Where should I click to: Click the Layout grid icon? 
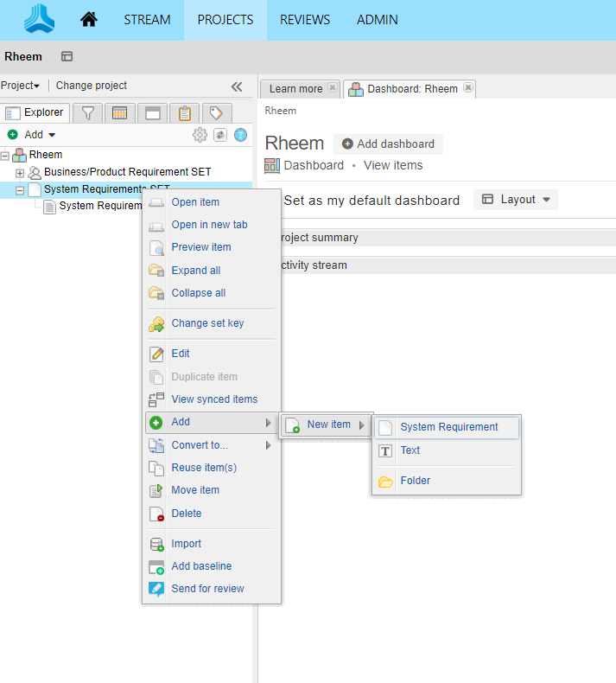[487, 200]
